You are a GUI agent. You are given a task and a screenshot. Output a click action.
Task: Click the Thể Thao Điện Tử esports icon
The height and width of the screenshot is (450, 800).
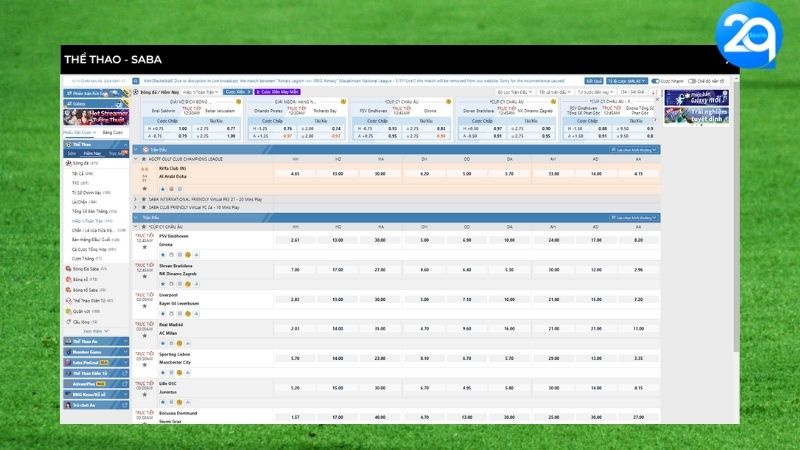pos(68,301)
